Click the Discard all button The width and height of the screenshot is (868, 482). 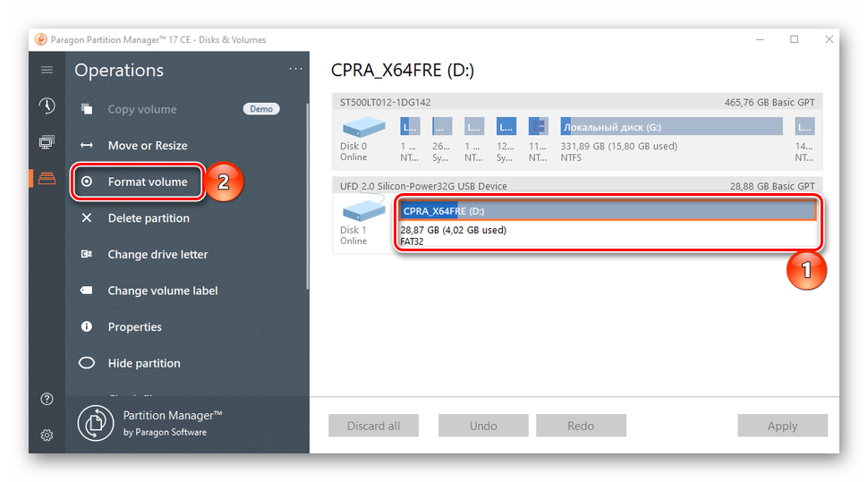pyautogui.click(x=373, y=426)
